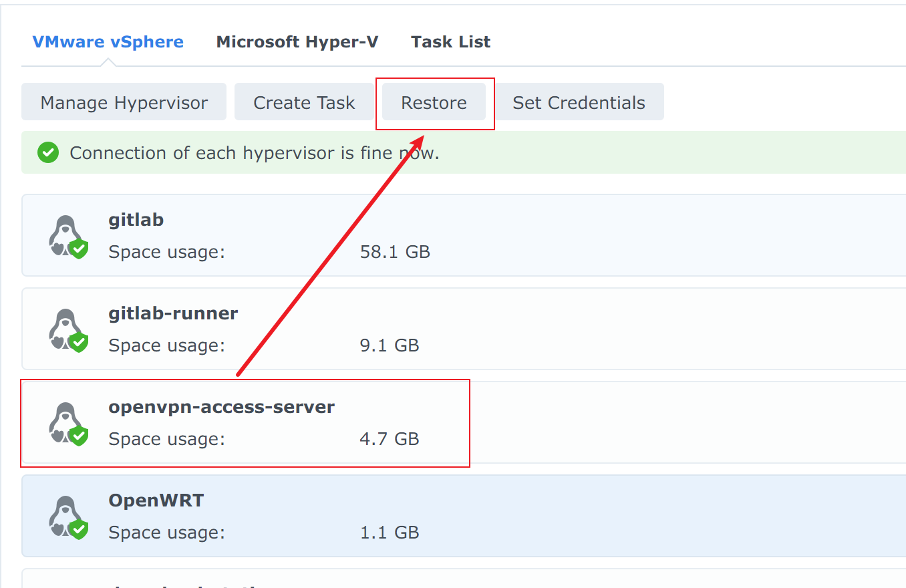
Task: Select the gitlab virtual machine name
Action: (x=136, y=220)
